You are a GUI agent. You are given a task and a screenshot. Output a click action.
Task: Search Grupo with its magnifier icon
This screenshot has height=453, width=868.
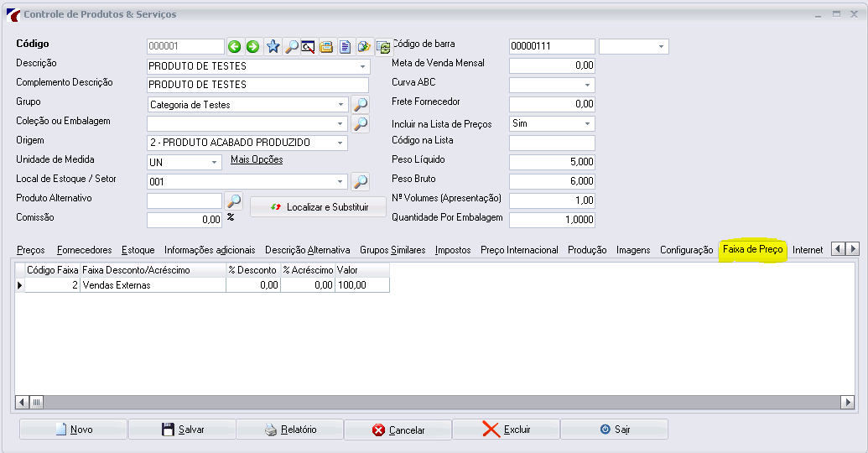(361, 104)
